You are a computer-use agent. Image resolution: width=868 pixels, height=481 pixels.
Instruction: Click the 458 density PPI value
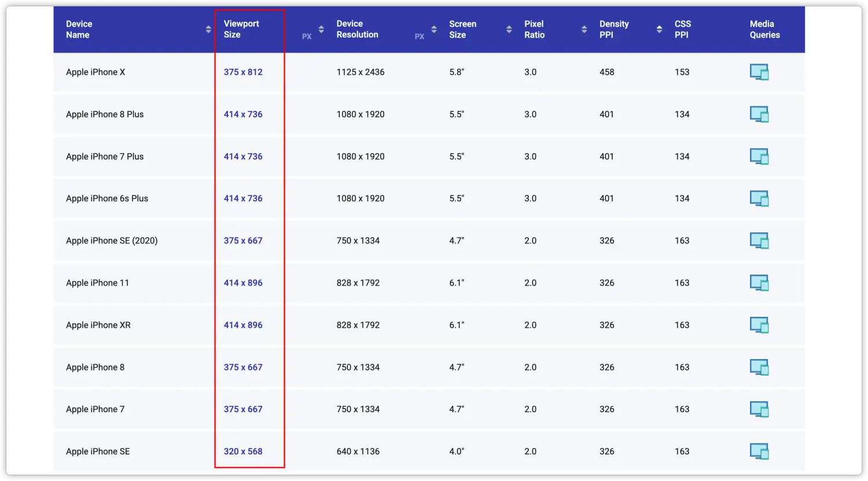(x=607, y=72)
